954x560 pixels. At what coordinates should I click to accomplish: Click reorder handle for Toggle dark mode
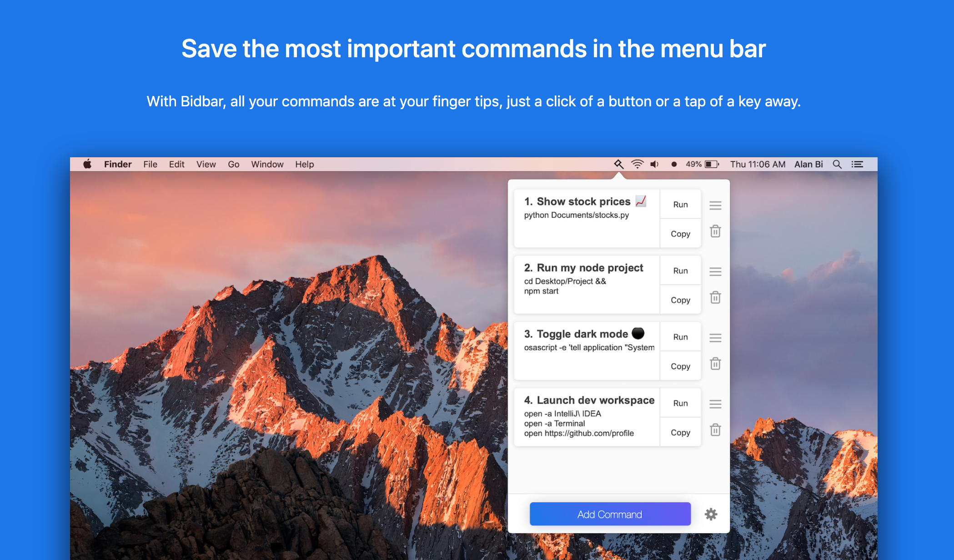[x=715, y=338]
